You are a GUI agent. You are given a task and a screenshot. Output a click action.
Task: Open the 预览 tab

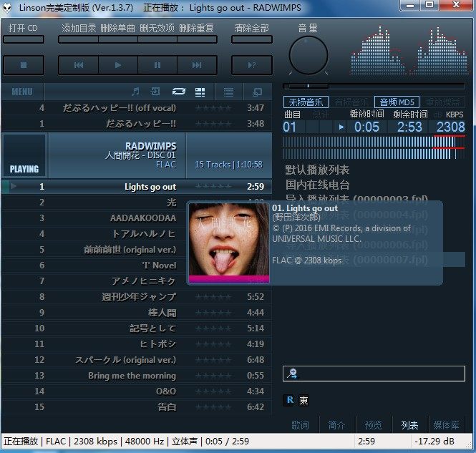click(373, 425)
